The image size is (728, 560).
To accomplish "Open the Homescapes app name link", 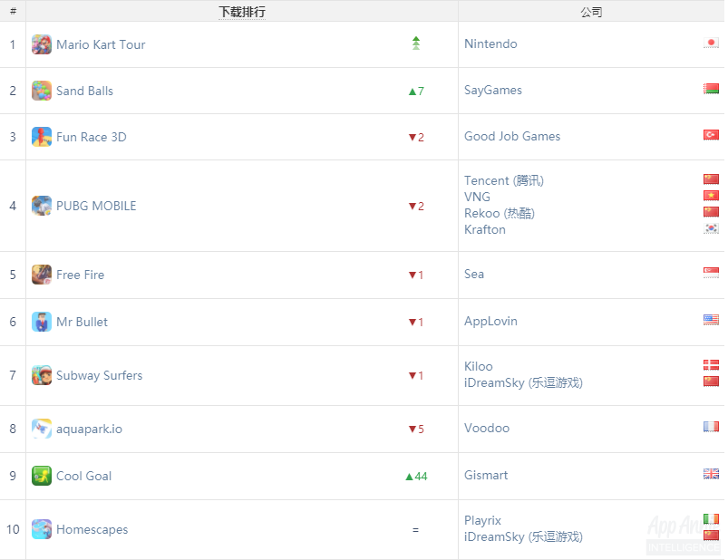I will tap(92, 529).
